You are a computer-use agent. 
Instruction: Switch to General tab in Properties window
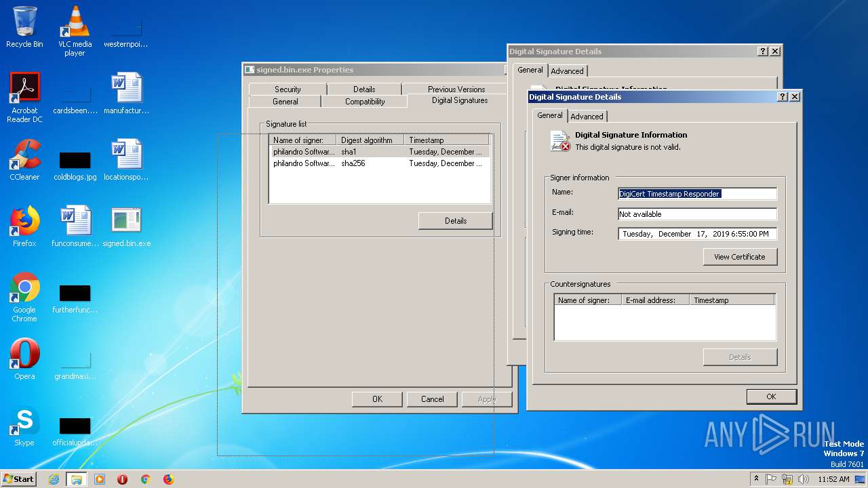(285, 101)
